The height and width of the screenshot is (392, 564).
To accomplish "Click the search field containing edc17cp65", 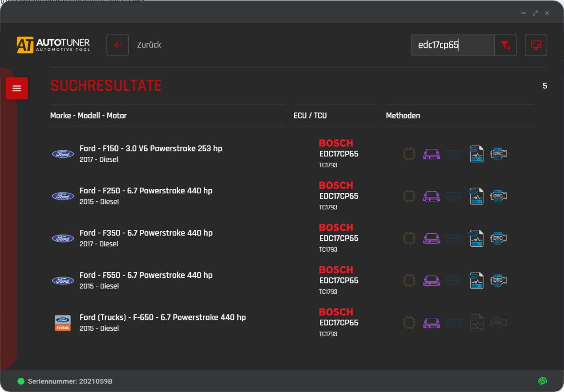I will click(452, 45).
